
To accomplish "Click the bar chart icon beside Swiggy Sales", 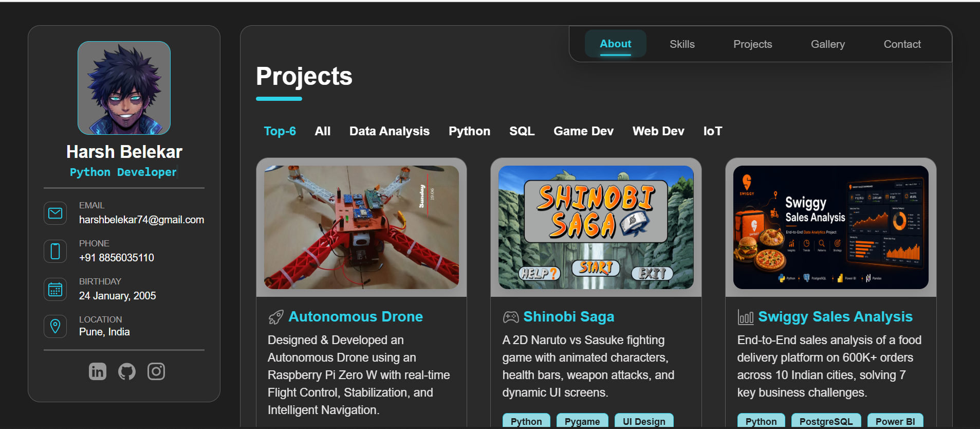I will 746,317.
